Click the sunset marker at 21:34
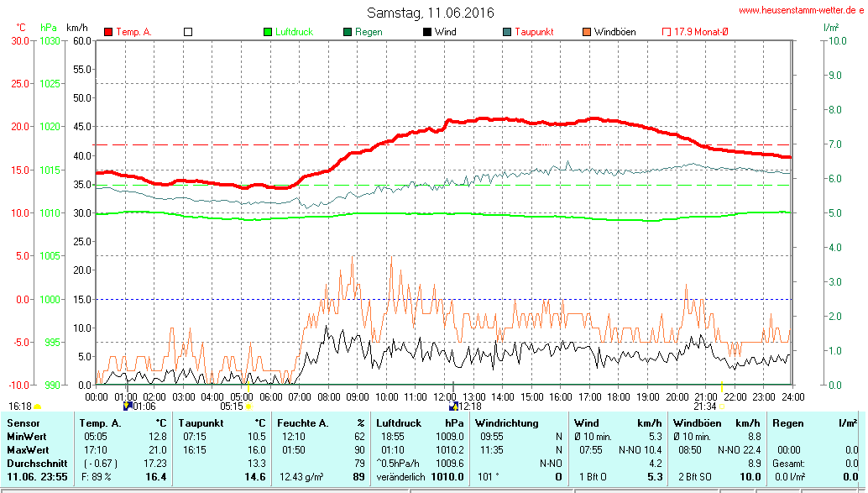The image size is (868, 493). [723, 406]
